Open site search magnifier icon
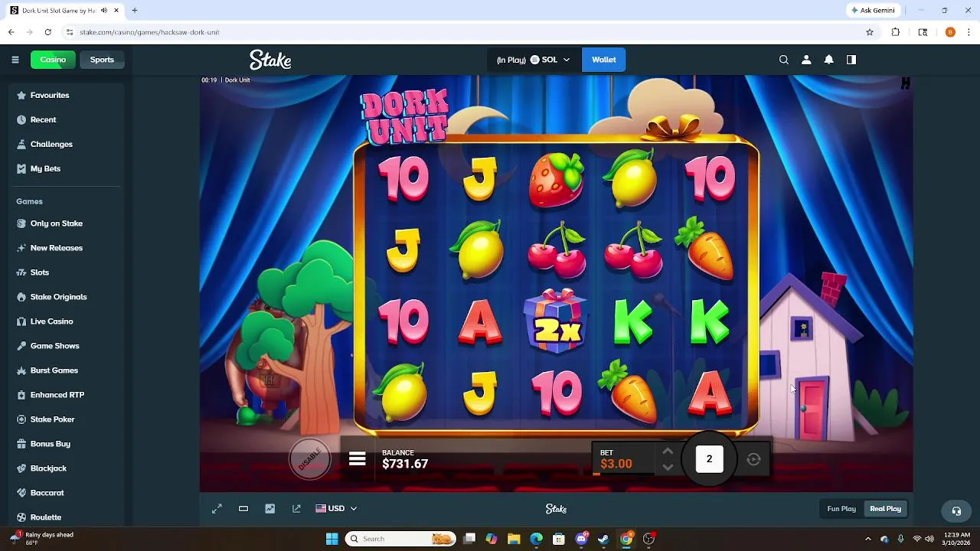 click(783, 60)
